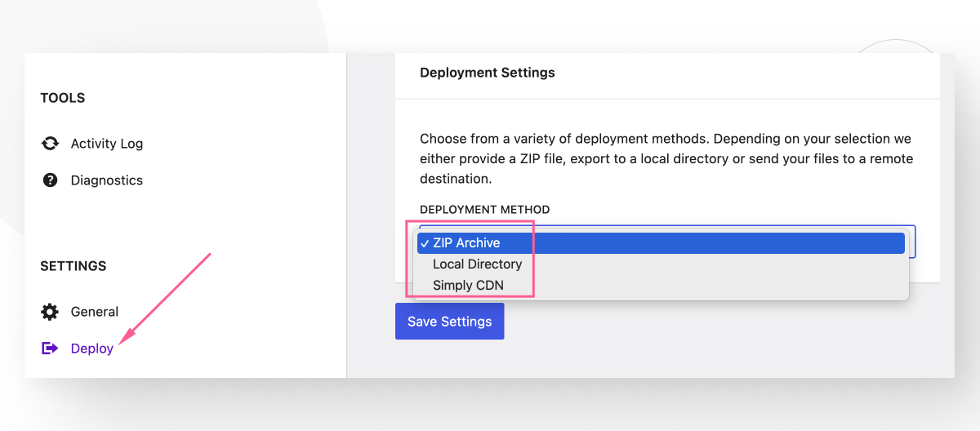Click the checkmark beside ZIP Archive
The width and height of the screenshot is (980, 431).
[425, 243]
